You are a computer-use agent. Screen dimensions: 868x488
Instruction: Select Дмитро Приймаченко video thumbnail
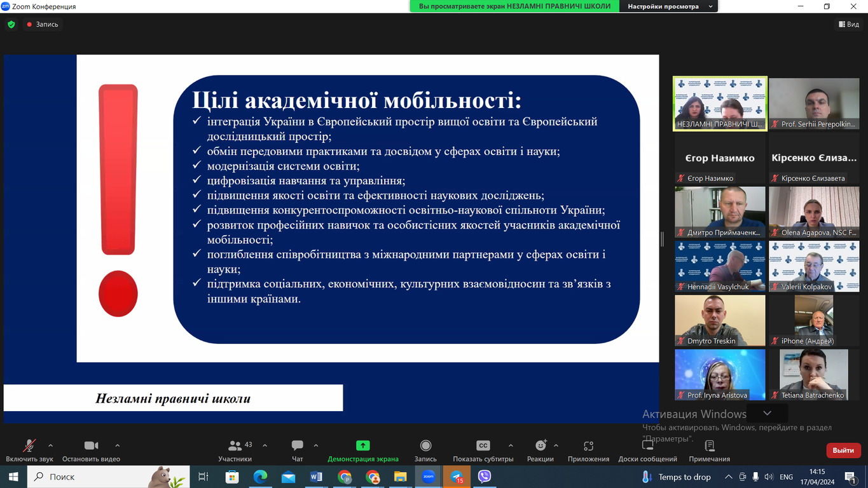[x=720, y=212]
